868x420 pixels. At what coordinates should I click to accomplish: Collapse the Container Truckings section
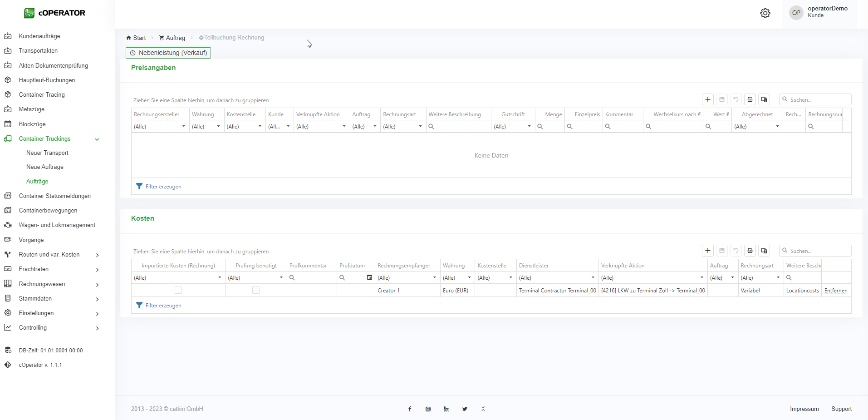click(x=97, y=139)
